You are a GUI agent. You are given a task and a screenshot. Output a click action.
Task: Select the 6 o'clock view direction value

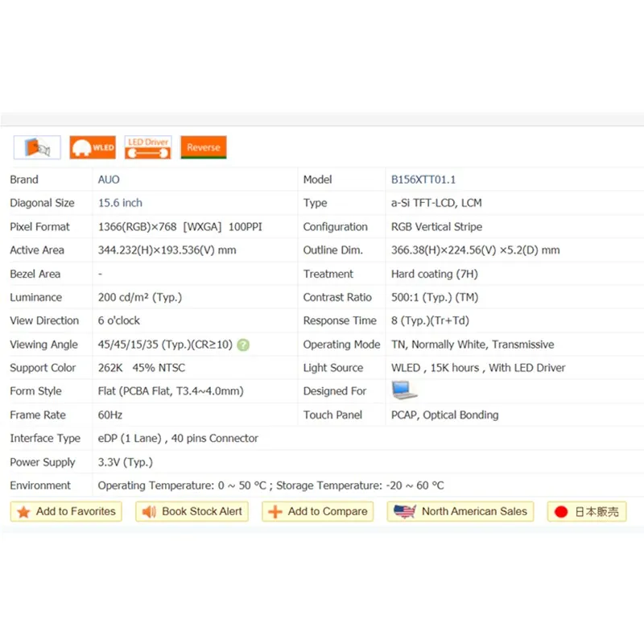pyautogui.click(x=118, y=320)
